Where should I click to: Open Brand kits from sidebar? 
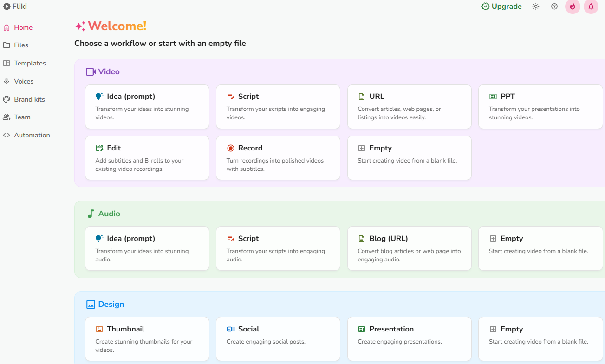[x=29, y=99]
